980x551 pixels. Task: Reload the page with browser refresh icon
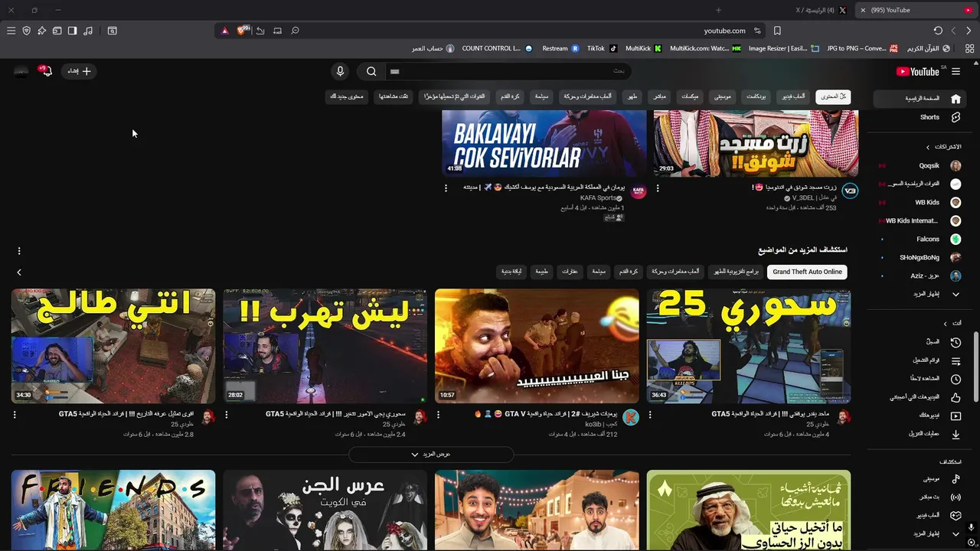coord(938,31)
